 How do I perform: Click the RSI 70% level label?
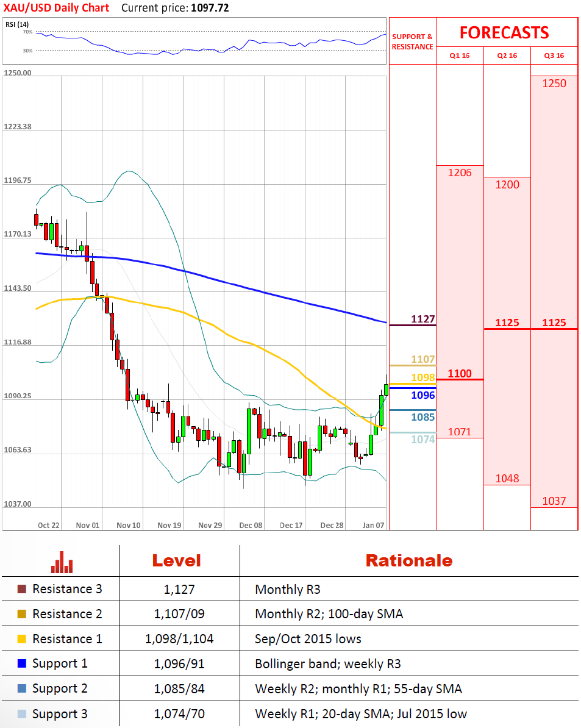[28, 32]
